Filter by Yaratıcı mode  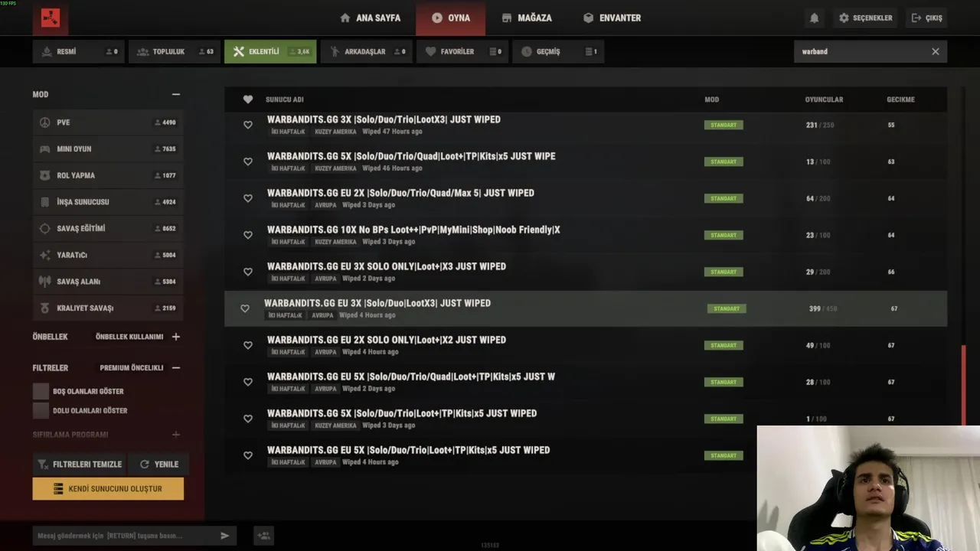(x=108, y=255)
